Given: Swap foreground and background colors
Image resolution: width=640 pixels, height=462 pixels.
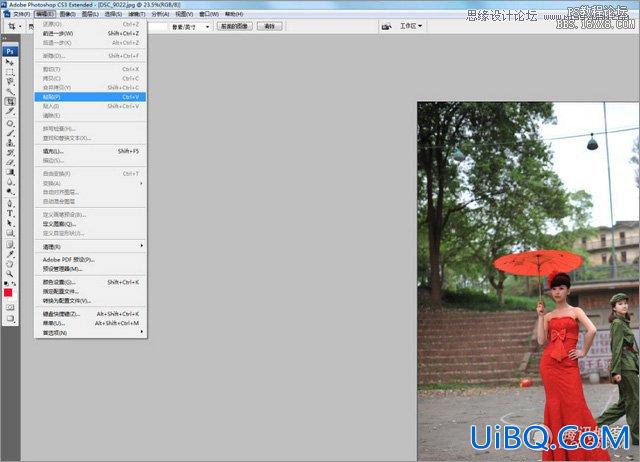Looking at the screenshot, I should tap(14, 283).
